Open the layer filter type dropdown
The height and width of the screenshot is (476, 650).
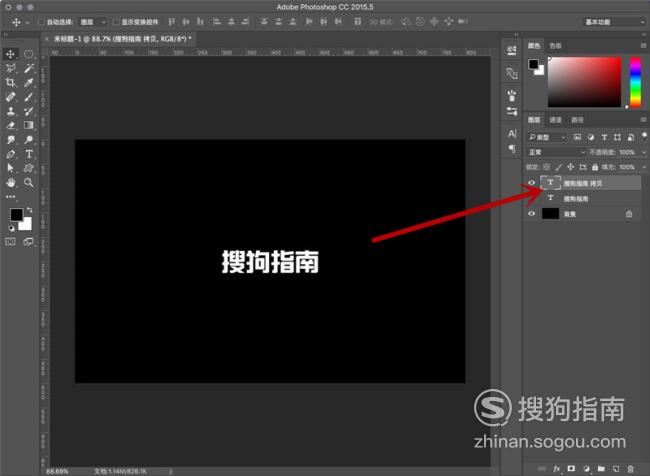[546, 137]
